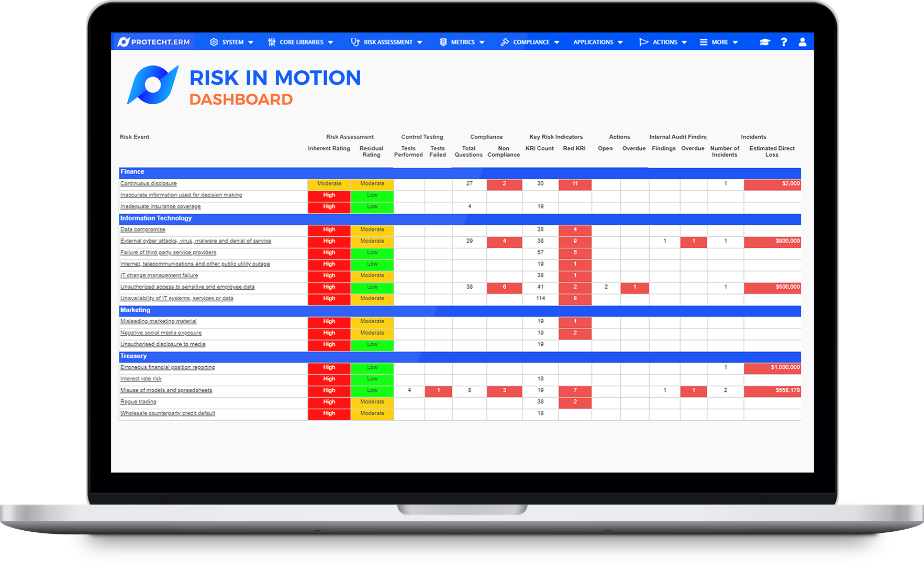Open the System settings gear icon

[213, 42]
